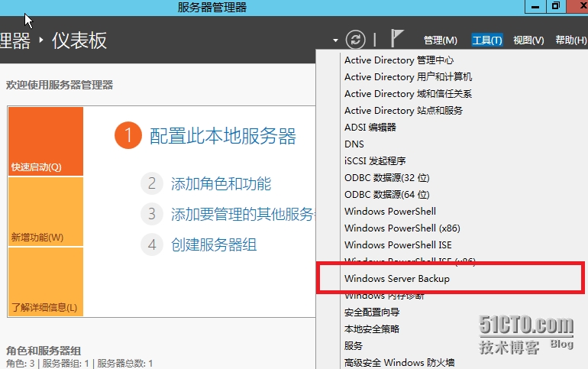Click 创建服务器组 link
This screenshot has height=369, width=588.
click(x=214, y=245)
